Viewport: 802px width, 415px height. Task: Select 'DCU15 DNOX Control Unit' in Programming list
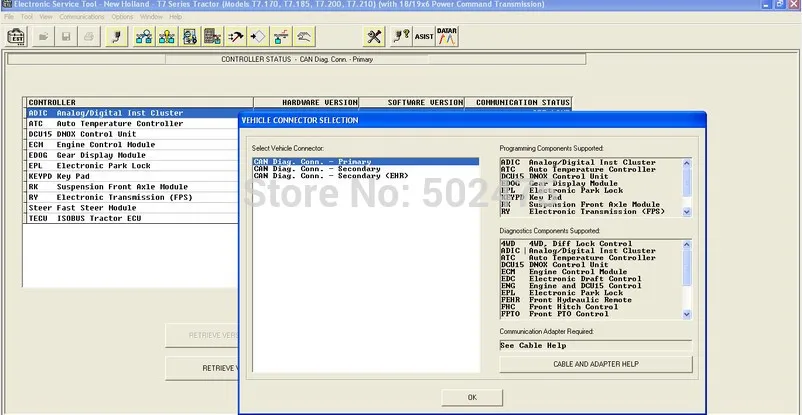pyautogui.click(x=591, y=177)
